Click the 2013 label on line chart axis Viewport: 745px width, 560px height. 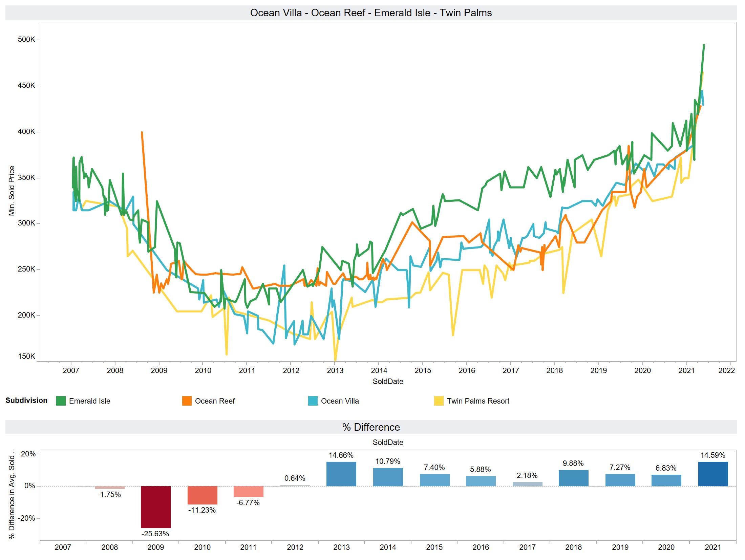point(335,371)
